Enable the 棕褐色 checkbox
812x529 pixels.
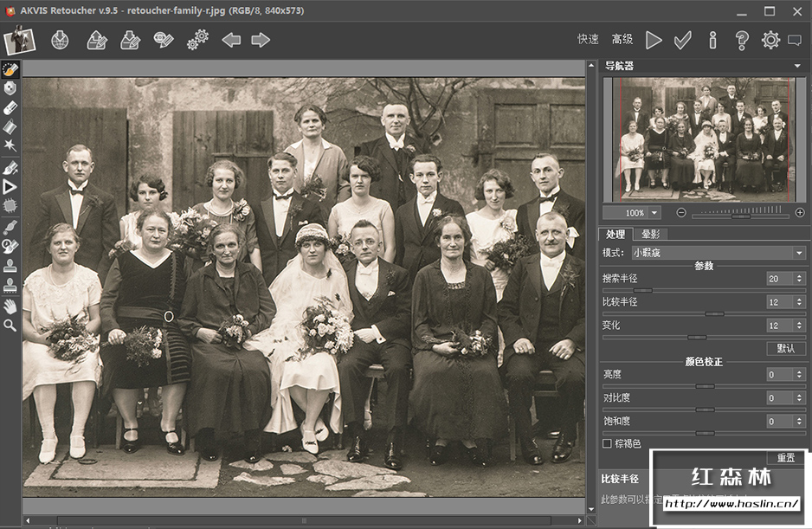coord(607,443)
